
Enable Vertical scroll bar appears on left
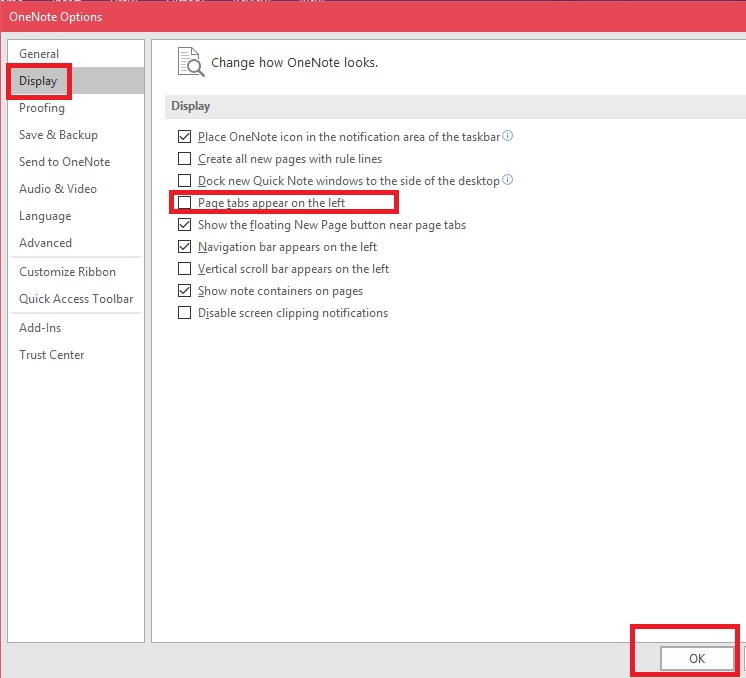pyautogui.click(x=184, y=269)
